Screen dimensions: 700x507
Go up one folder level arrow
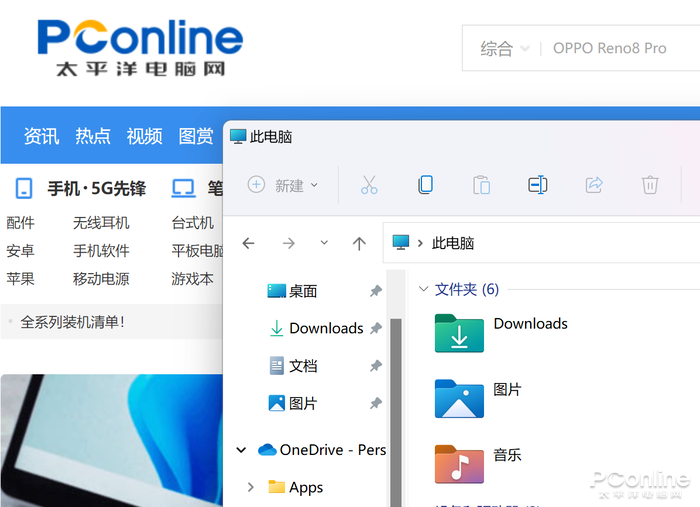point(359,243)
